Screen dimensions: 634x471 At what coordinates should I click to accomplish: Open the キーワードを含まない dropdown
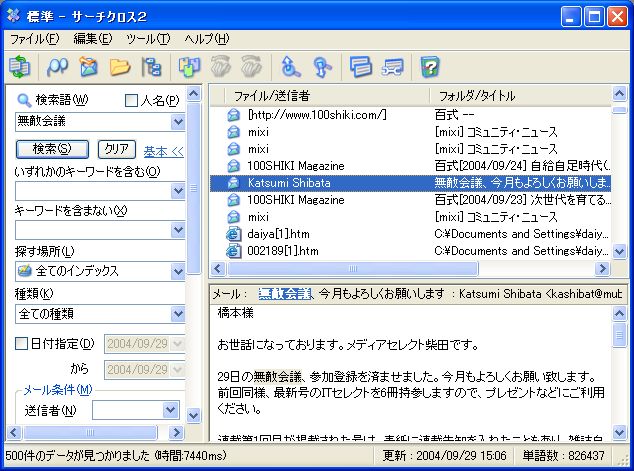coord(178,230)
